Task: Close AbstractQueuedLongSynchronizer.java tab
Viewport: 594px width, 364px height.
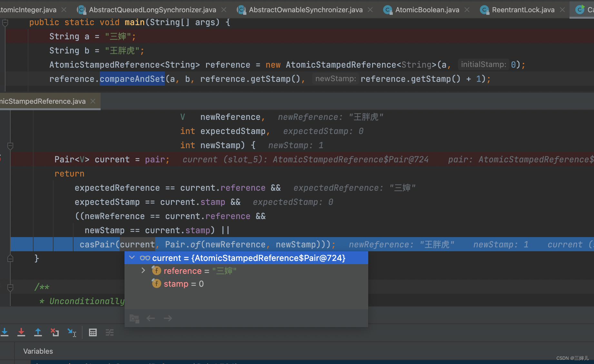Action: click(224, 10)
